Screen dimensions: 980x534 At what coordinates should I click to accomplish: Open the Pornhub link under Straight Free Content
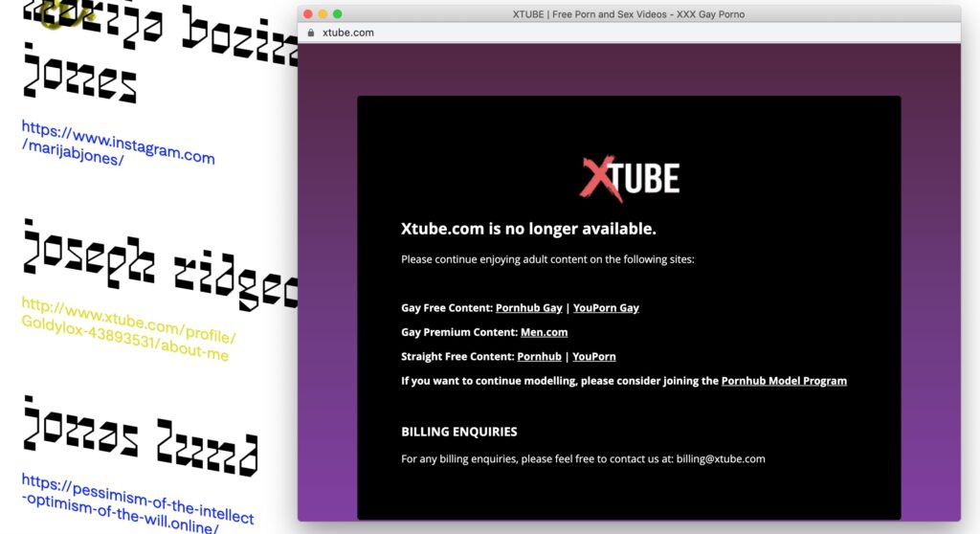[539, 356]
